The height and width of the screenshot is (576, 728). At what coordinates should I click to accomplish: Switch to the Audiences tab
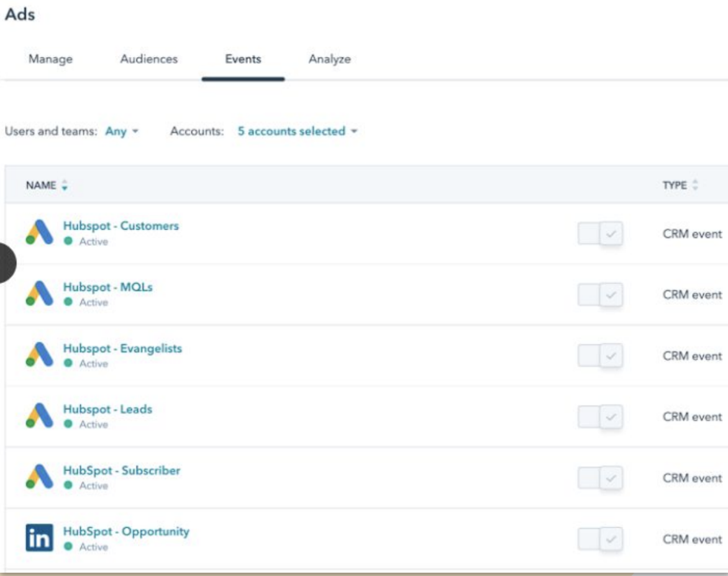coord(149,60)
